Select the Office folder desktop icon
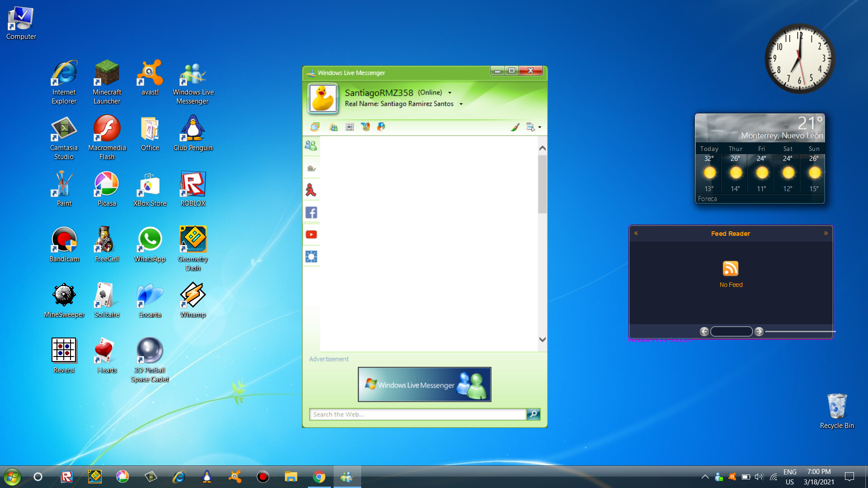 pyautogui.click(x=150, y=133)
